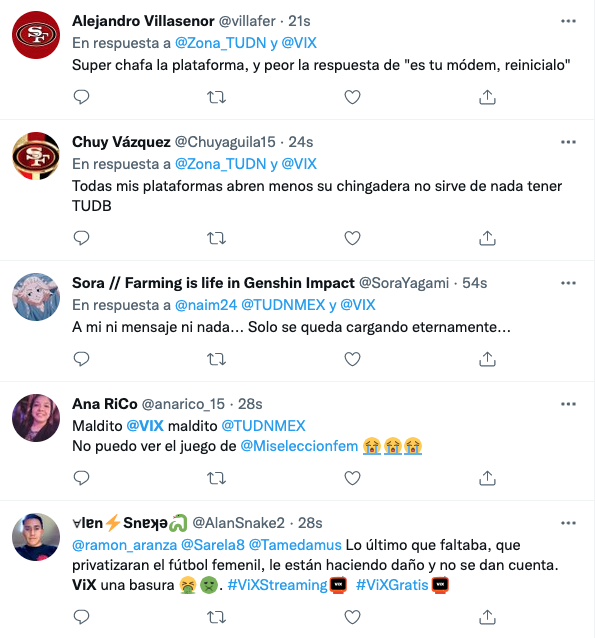Open @Zona_TUDN mention in Chuy Vázquez's reply
595x638 pixels.
click(220, 164)
